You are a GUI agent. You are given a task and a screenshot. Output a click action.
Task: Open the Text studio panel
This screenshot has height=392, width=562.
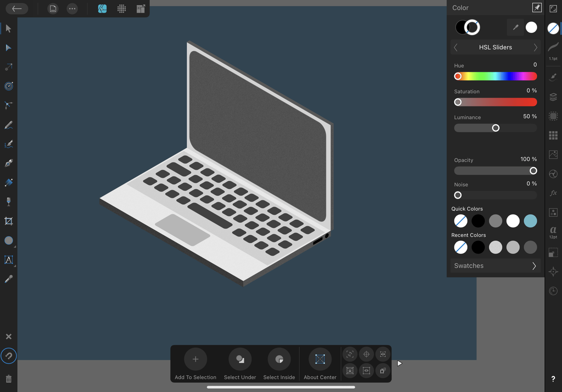(x=553, y=232)
